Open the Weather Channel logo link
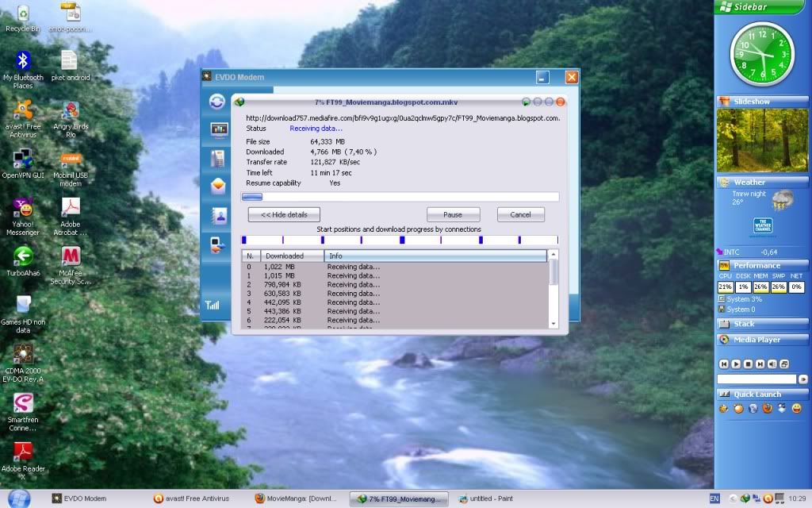Screen dimensions: 812x508 coord(762,226)
